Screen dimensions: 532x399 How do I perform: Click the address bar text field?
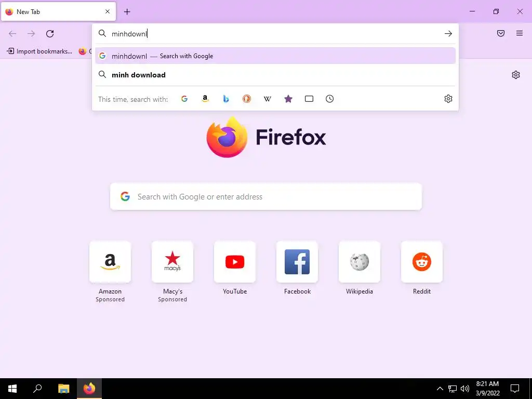pyautogui.click(x=275, y=34)
